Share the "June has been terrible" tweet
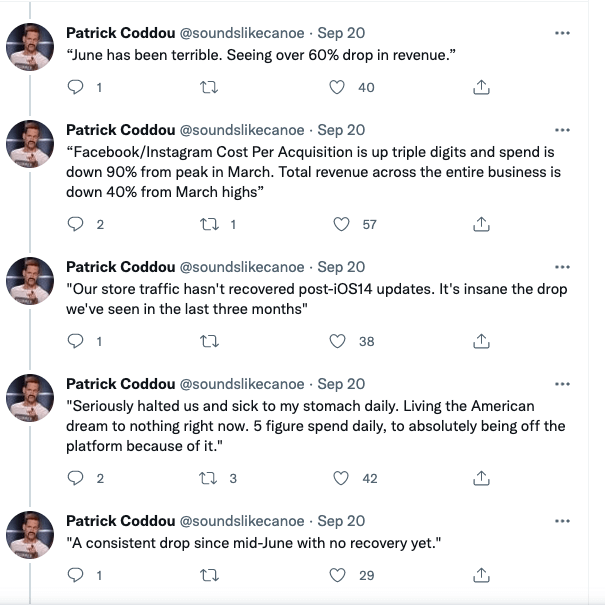The width and height of the screenshot is (605, 605). pos(481,88)
